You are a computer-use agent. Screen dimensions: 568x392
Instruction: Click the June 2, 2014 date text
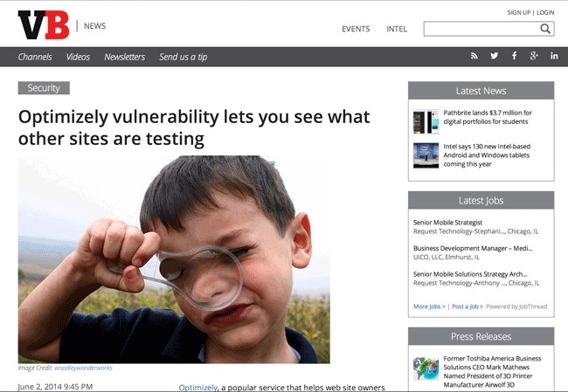55,387
